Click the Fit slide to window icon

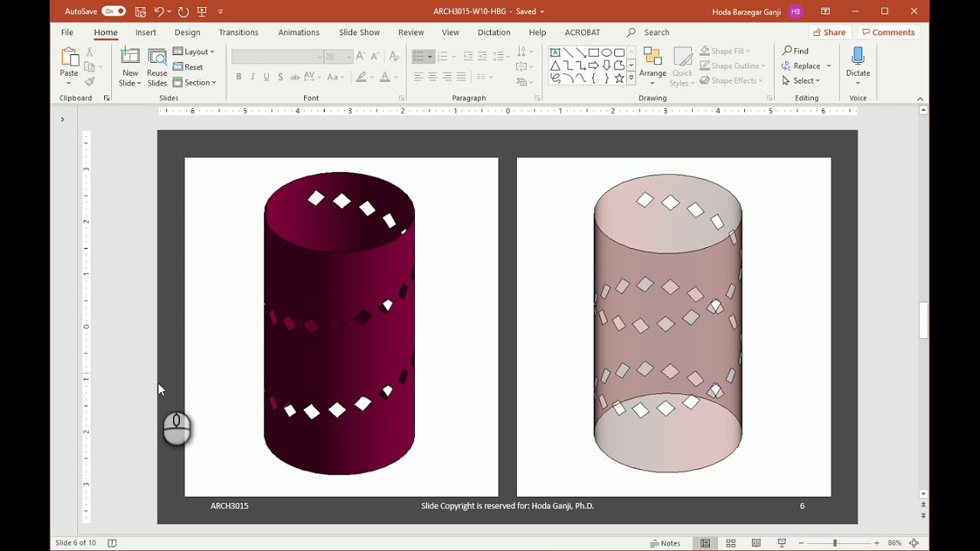(x=914, y=543)
